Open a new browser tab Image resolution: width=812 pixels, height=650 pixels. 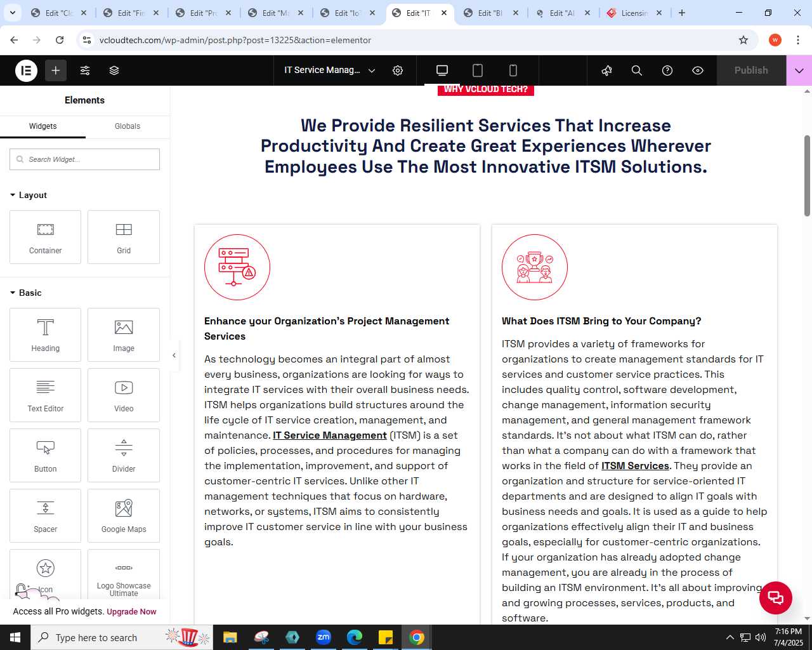coord(682,13)
